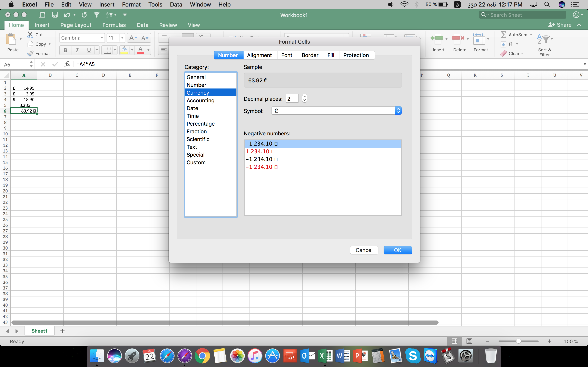Click the Insert function fx icon
This screenshot has width=588, height=367.
[x=67, y=64]
